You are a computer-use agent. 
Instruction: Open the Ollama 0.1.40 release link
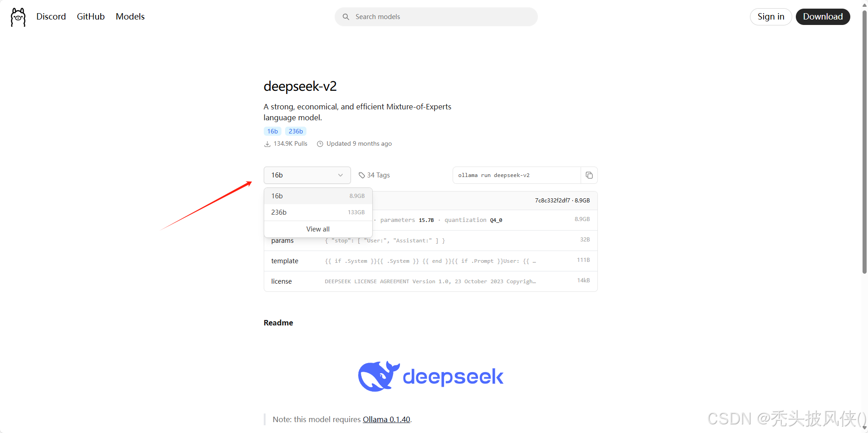tap(386, 419)
